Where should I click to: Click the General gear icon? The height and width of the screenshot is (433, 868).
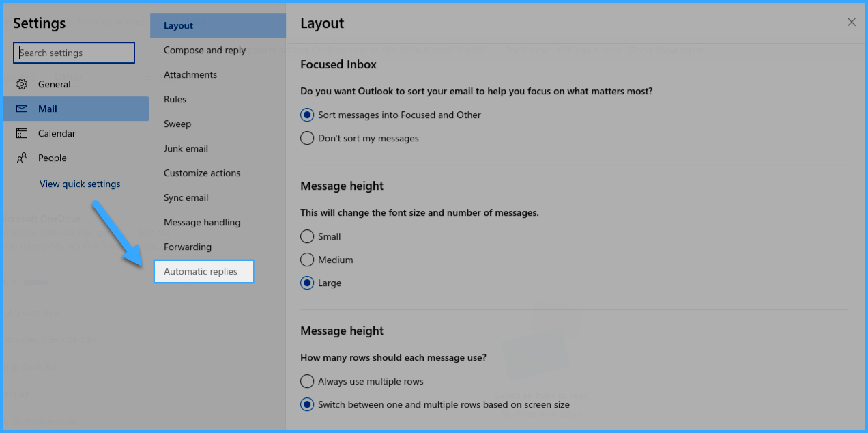(x=22, y=84)
